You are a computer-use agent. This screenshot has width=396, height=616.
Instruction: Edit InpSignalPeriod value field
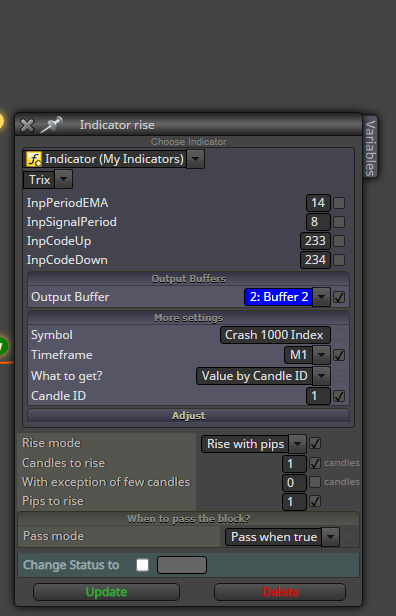[x=318, y=222]
